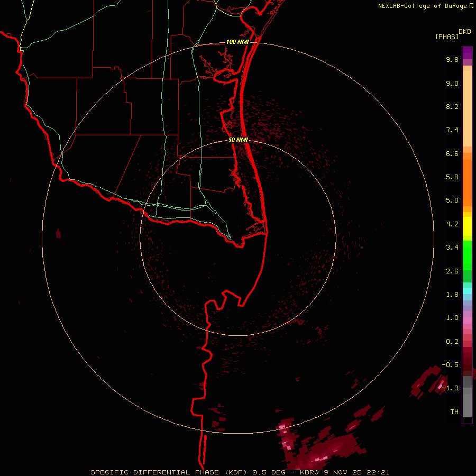476x476 pixels.
Task: Click the 1.8 value on the color scale
Action: pyautogui.click(x=452, y=295)
